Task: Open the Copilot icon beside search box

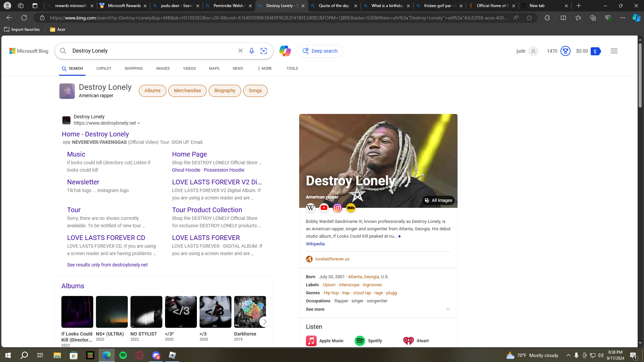Action: click(285, 51)
